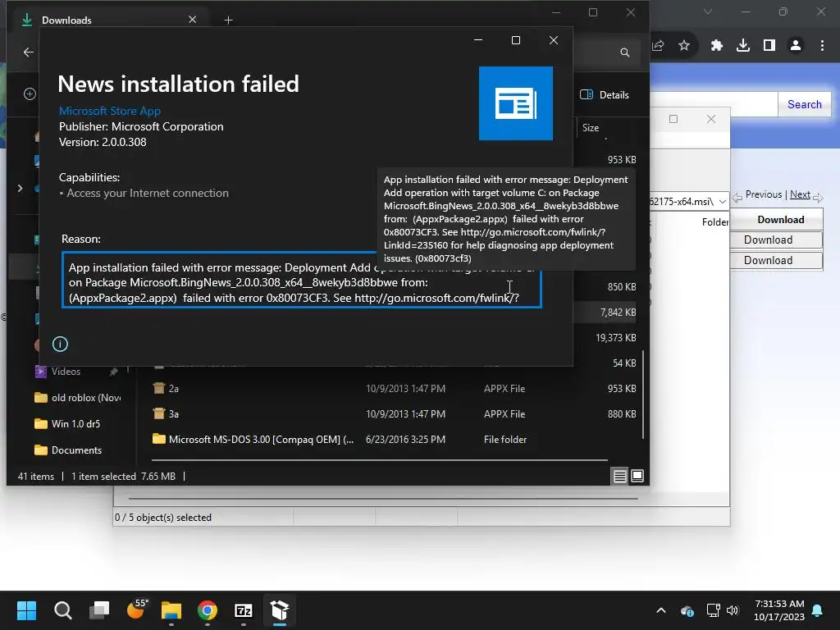Open File Explorer from taskbar
Screen dimensions: 840x630
(171, 609)
